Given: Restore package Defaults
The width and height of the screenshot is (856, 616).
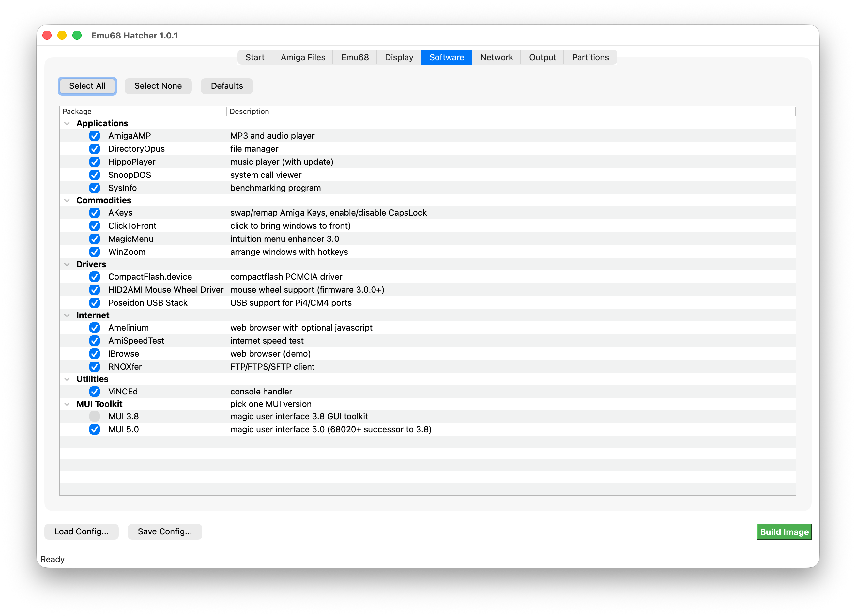Looking at the screenshot, I should (x=227, y=86).
